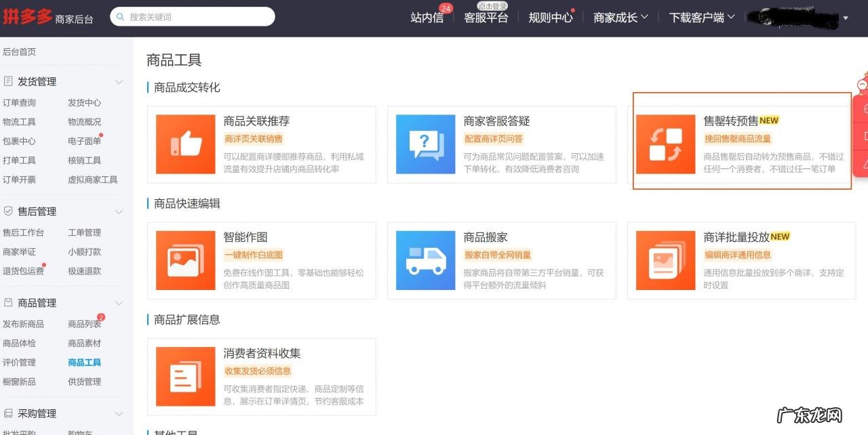Select the 商品关联推荐 thumbs-up icon
The image size is (868, 435).
coord(184,144)
